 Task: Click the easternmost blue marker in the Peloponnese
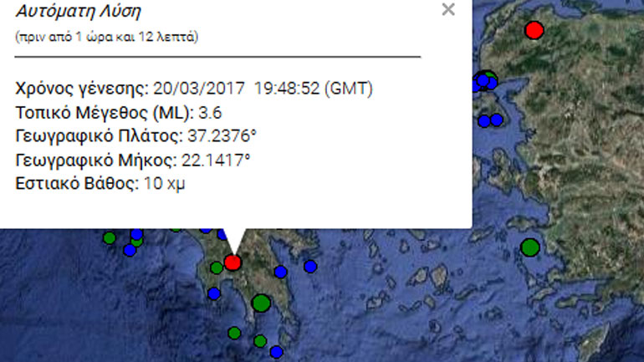point(310,267)
